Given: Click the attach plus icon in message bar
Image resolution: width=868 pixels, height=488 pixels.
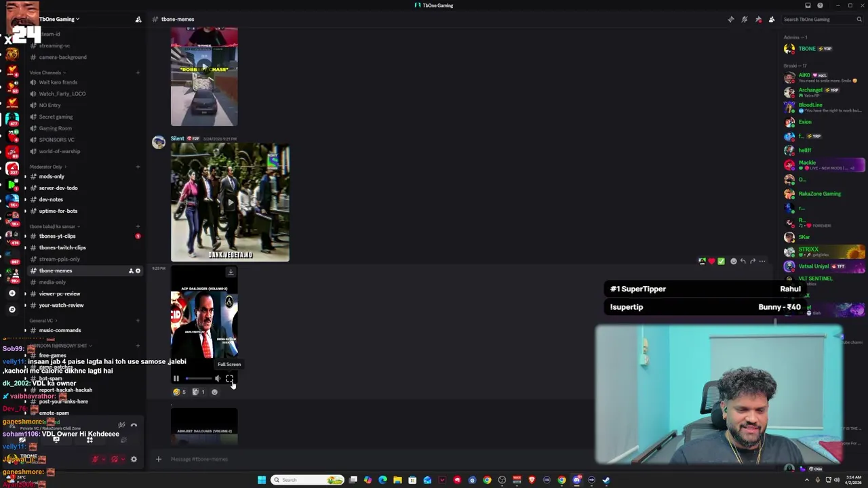Looking at the screenshot, I should click(x=158, y=459).
